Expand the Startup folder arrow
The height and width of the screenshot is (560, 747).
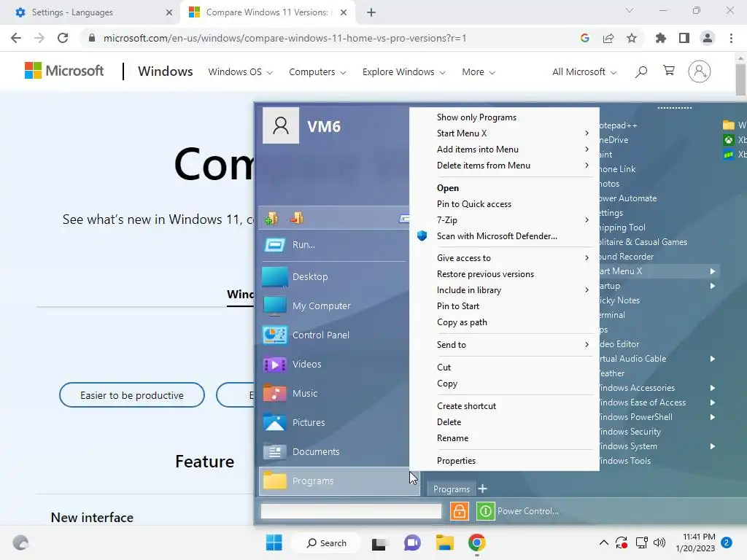click(x=713, y=286)
